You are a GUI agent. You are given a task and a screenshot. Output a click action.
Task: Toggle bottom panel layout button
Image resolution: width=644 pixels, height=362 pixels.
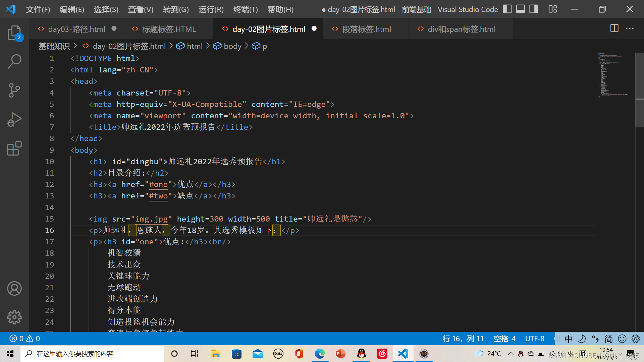pos(520,9)
